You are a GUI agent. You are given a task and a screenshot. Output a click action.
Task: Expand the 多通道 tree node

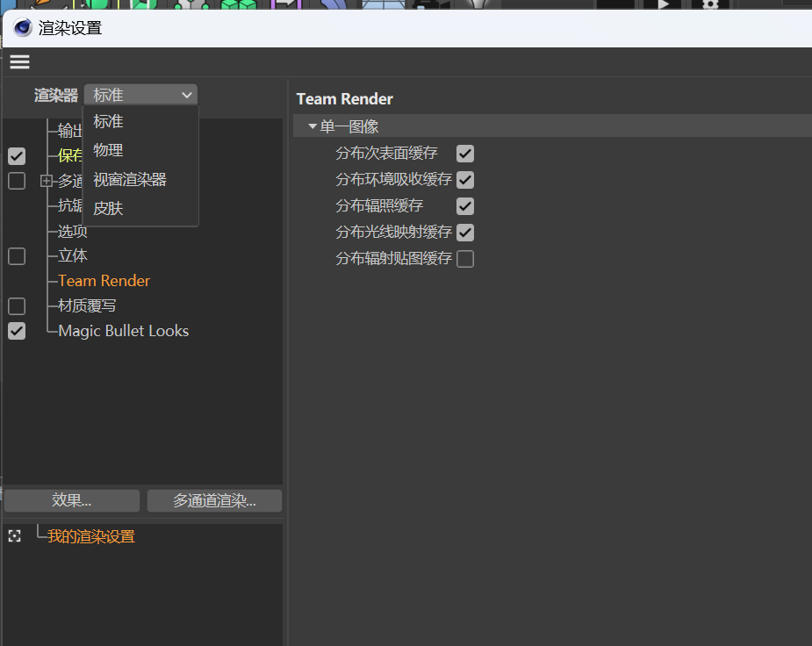click(x=45, y=181)
